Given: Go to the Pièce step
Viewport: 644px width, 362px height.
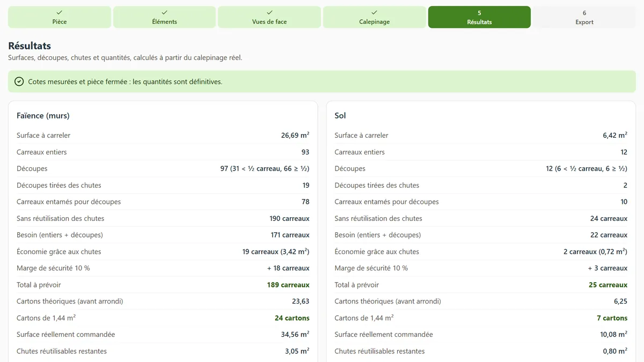Looking at the screenshot, I should click(x=60, y=17).
